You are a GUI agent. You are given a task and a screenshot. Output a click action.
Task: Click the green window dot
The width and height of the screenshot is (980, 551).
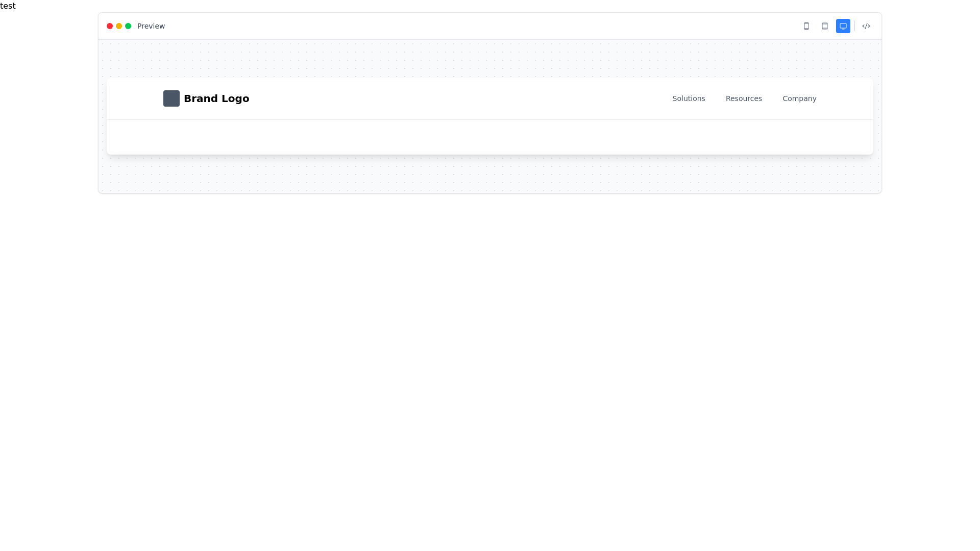[x=128, y=26]
